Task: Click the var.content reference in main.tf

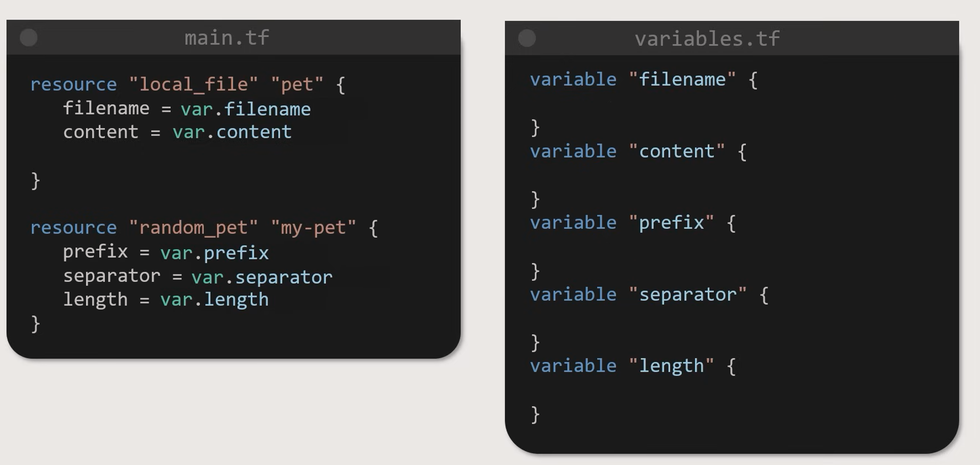Action: point(232,132)
